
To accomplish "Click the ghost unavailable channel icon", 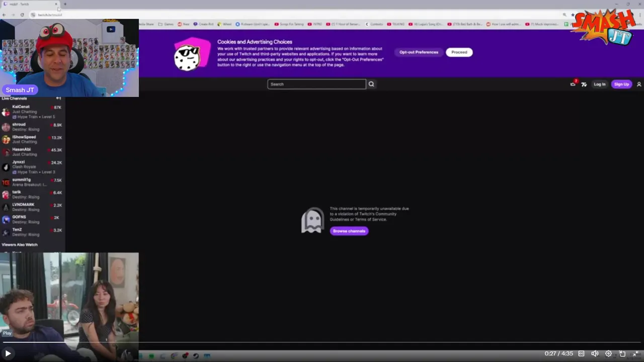I will coord(312,220).
